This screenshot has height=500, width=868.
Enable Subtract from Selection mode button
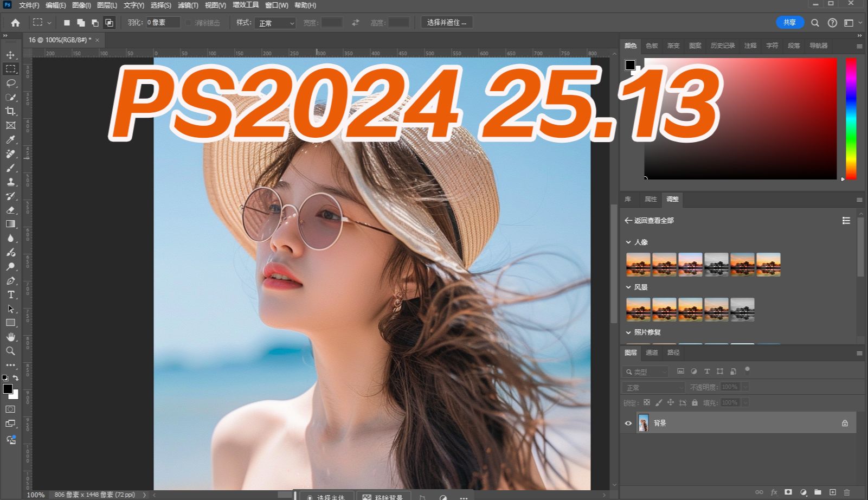click(95, 23)
